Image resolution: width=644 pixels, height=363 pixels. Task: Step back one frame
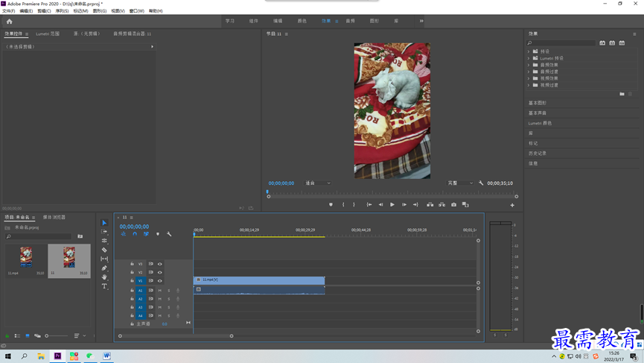[x=380, y=205]
